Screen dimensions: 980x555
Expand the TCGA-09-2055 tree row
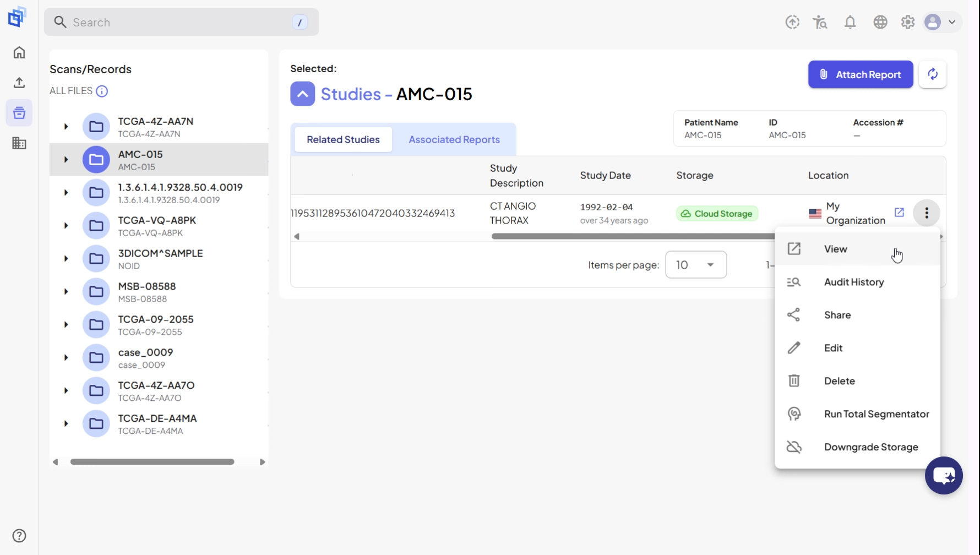66,325
